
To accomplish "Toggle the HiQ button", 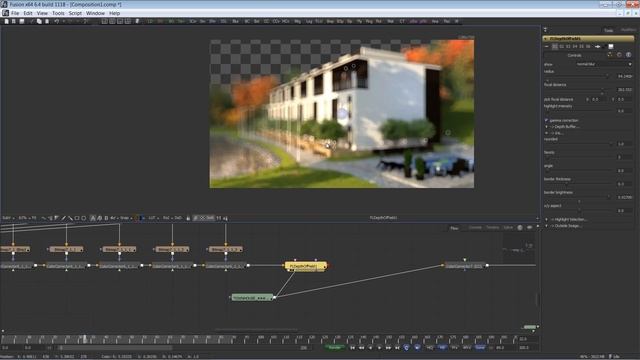I will point(430,347).
